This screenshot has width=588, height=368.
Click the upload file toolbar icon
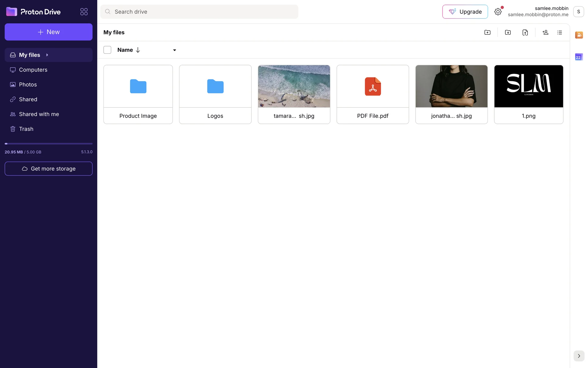pyautogui.click(x=525, y=33)
